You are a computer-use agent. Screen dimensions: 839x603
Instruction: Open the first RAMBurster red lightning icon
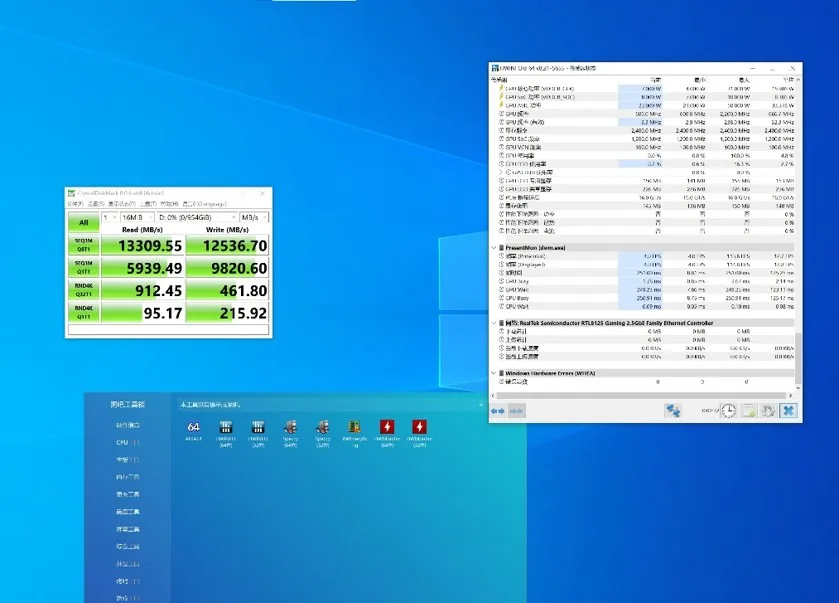385,429
